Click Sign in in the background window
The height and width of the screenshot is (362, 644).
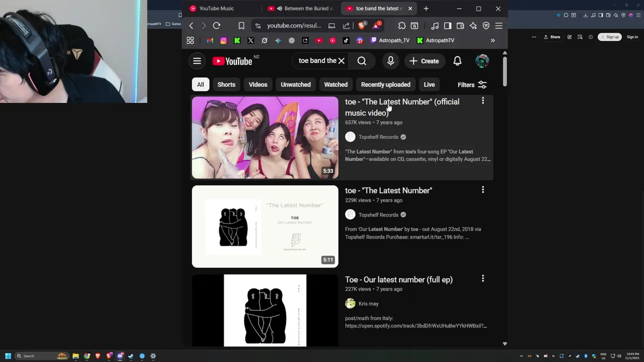pyautogui.click(x=632, y=37)
